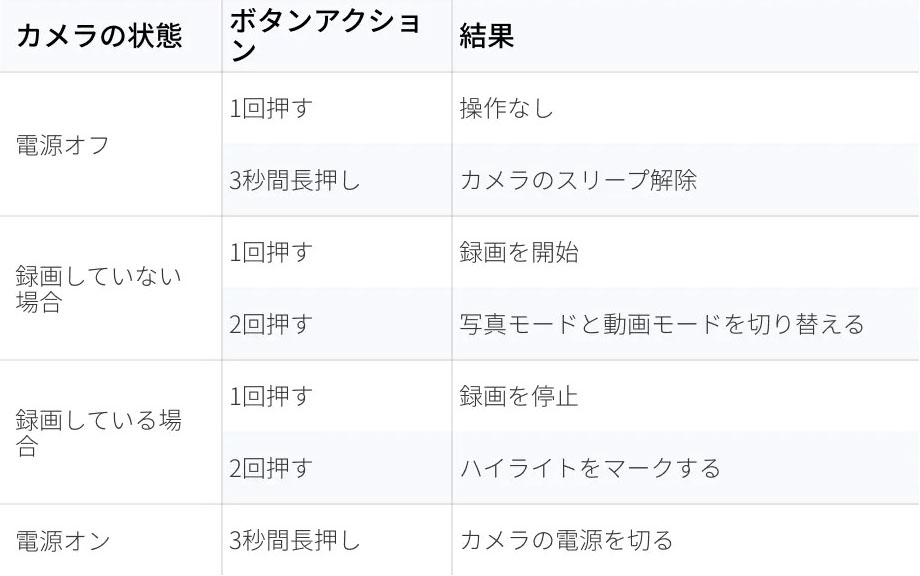Click the カメラの電源を切る result text
This screenshot has height=576, width=920.
coord(566,541)
